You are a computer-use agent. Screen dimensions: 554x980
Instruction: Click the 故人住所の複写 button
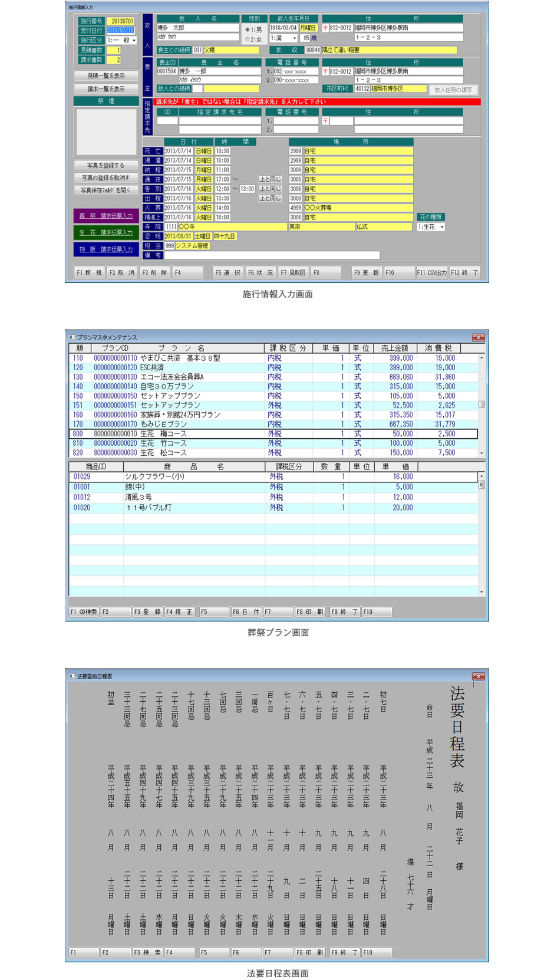coord(453,90)
